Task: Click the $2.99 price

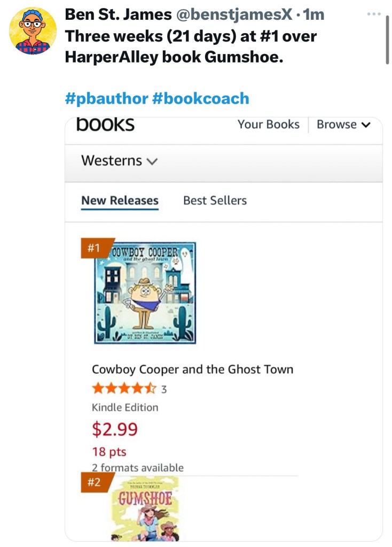Action: tap(115, 429)
